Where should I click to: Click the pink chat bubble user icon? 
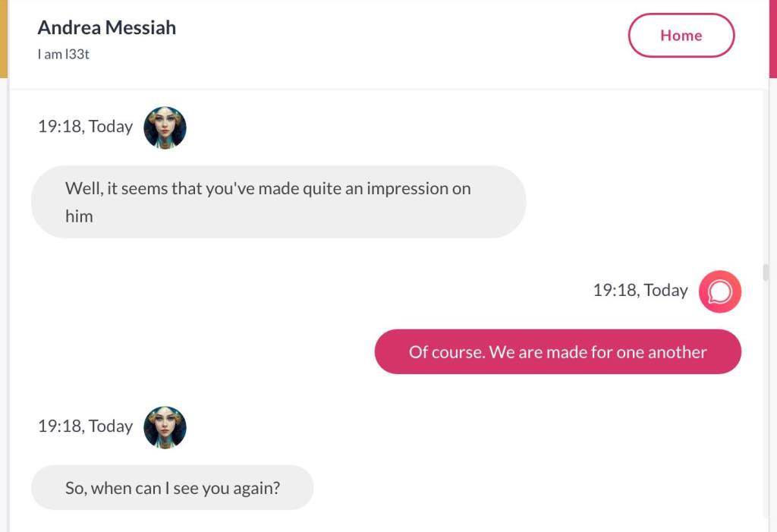(719, 291)
